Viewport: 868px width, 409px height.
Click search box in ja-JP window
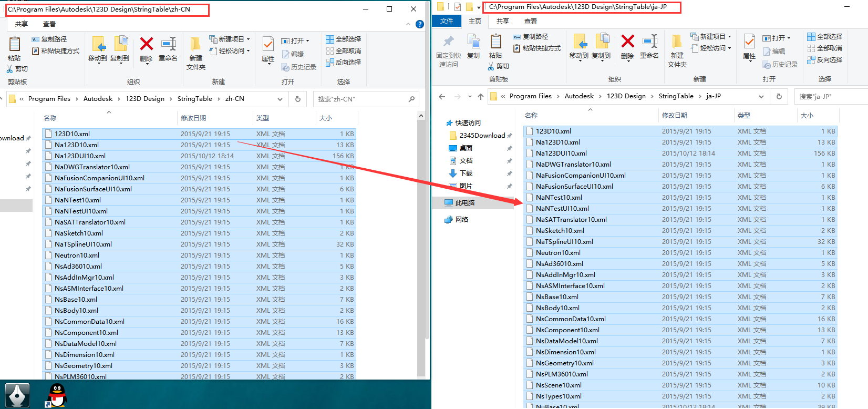point(831,97)
